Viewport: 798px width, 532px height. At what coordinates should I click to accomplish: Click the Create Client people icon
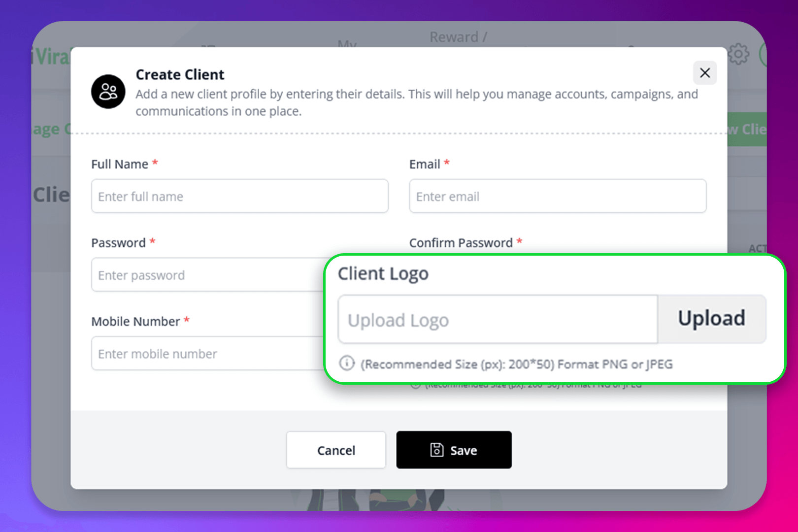[108, 92]
